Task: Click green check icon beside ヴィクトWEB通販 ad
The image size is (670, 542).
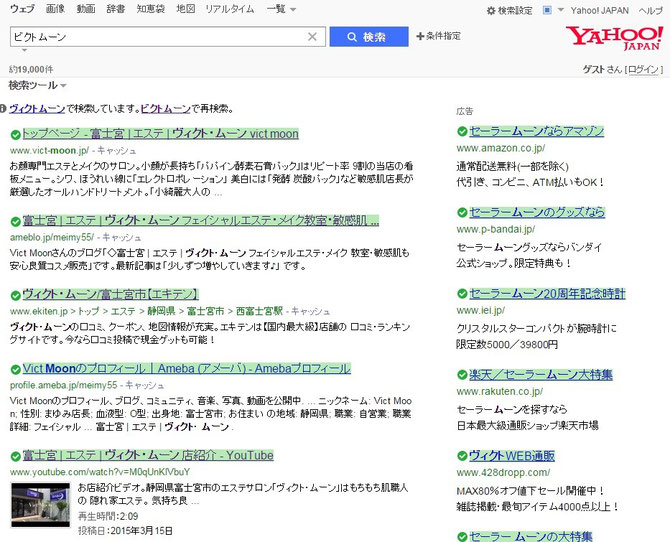Action: click(x=462, y=456)
